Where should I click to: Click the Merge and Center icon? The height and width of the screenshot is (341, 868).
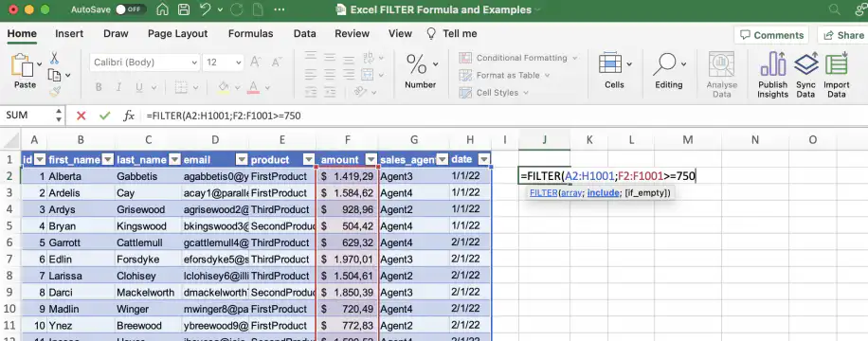coord(368,74)
